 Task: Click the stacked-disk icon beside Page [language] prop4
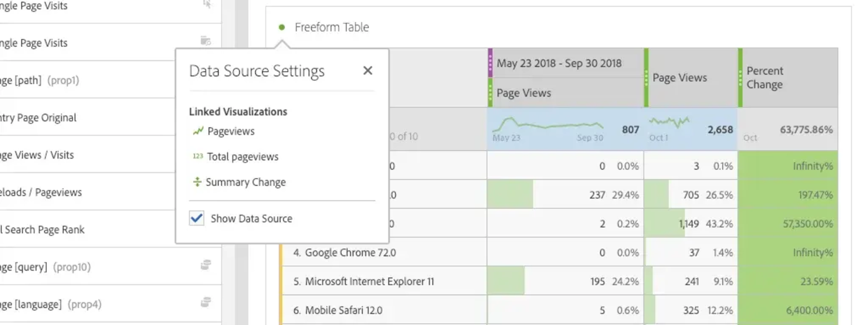point(206,302)
